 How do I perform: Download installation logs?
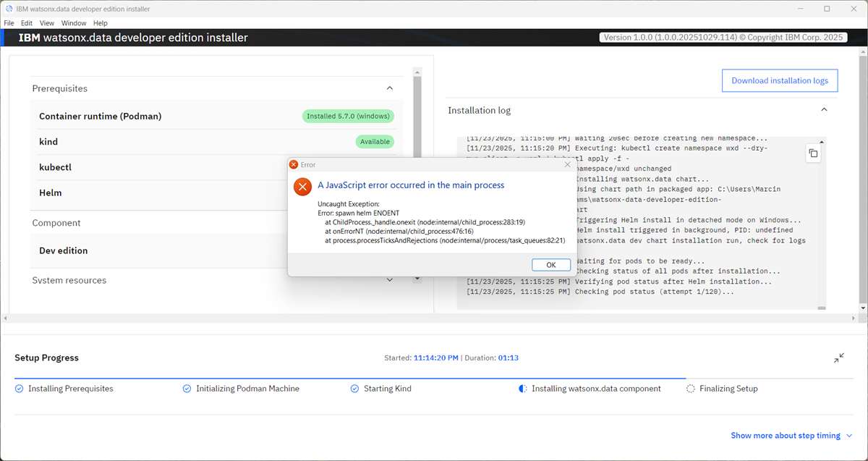[780, 80]
